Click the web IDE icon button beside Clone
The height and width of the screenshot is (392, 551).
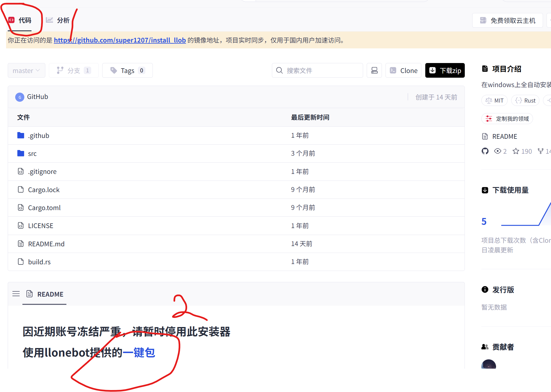point(374,70)
